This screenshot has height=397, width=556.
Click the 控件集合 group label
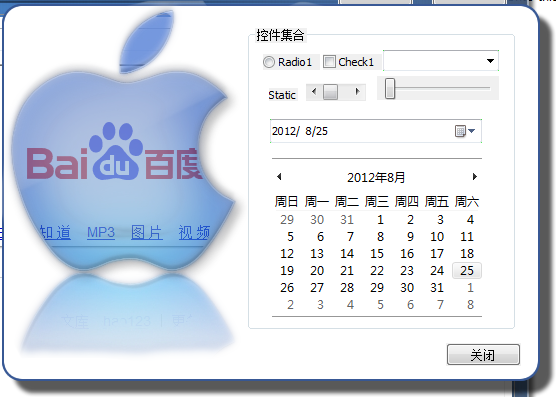[x=280, y=35]
